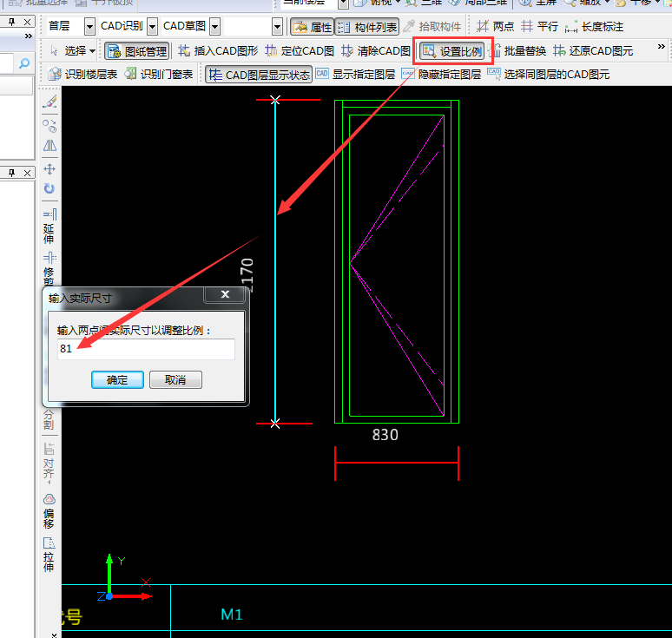Click the 设置比例 set scale button
Viewport: 672px width, 638px height.
[452, 51]
